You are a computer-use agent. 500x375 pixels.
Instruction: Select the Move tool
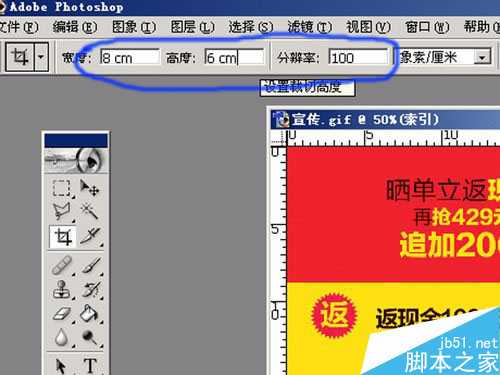pos(89,188)
